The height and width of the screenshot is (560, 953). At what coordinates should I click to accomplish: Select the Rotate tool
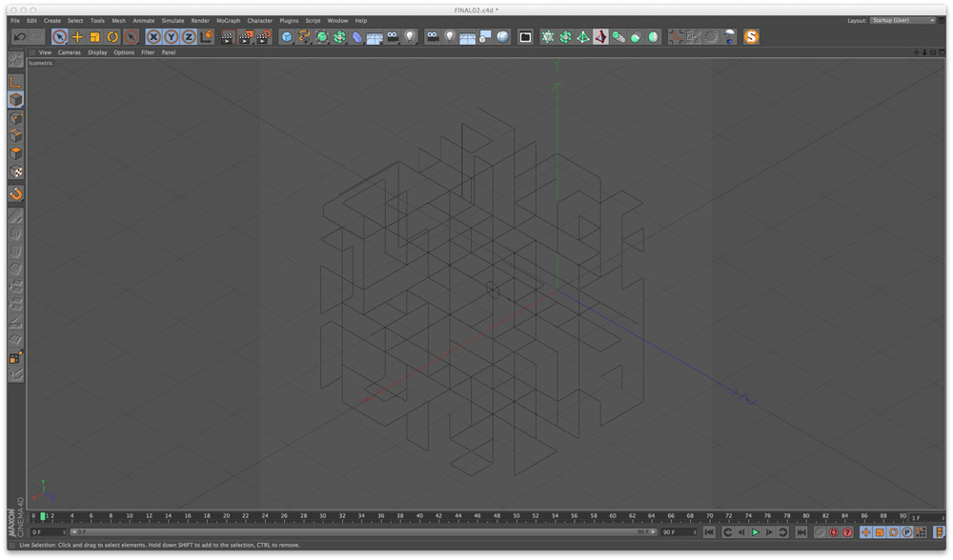pyautogui.click(x=112, y=37)
